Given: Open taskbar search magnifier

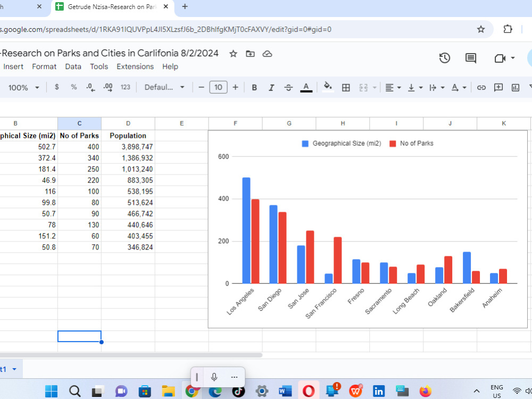Looking at the screenshot, I should 74,391.
